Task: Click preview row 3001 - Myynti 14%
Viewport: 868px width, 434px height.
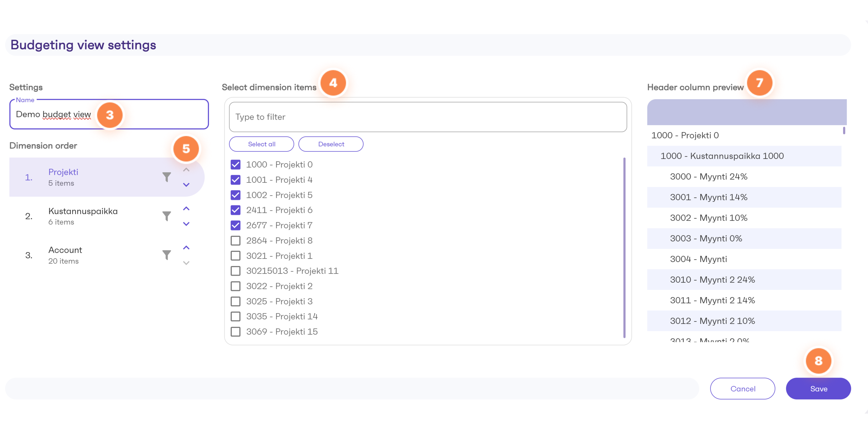Action: pyautogui.click(x=744, y=197)
